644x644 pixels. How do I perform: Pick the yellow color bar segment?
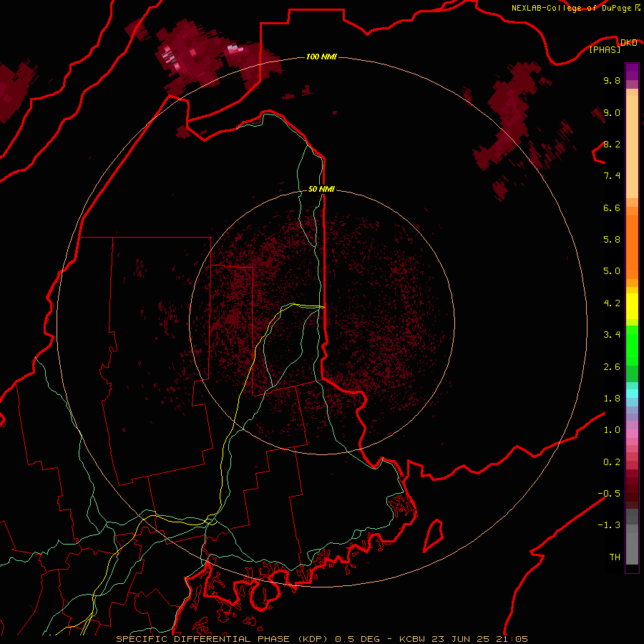632,306
